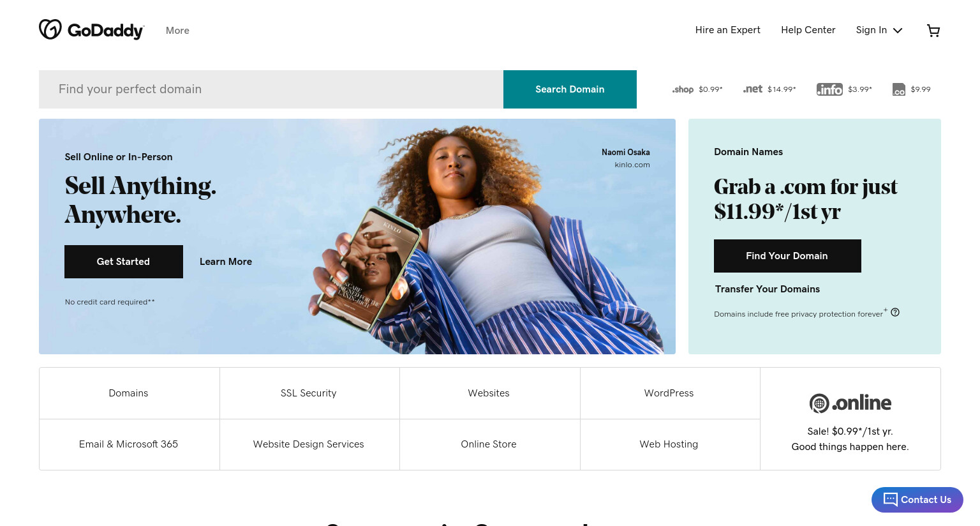Image resolution: width=980 pixels, height=526 pixels.
Task: Click Get Started button
Action: click(x=124, y=262)
